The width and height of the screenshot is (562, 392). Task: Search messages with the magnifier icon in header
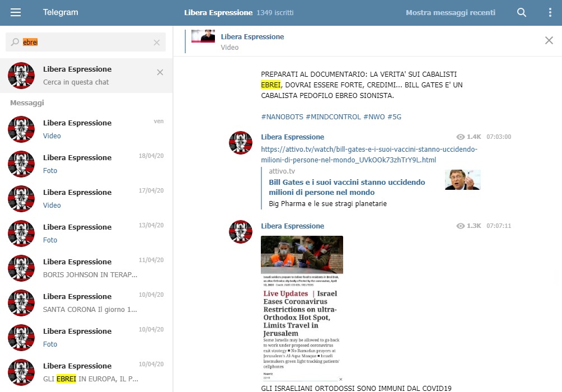[x=522, y=12]
